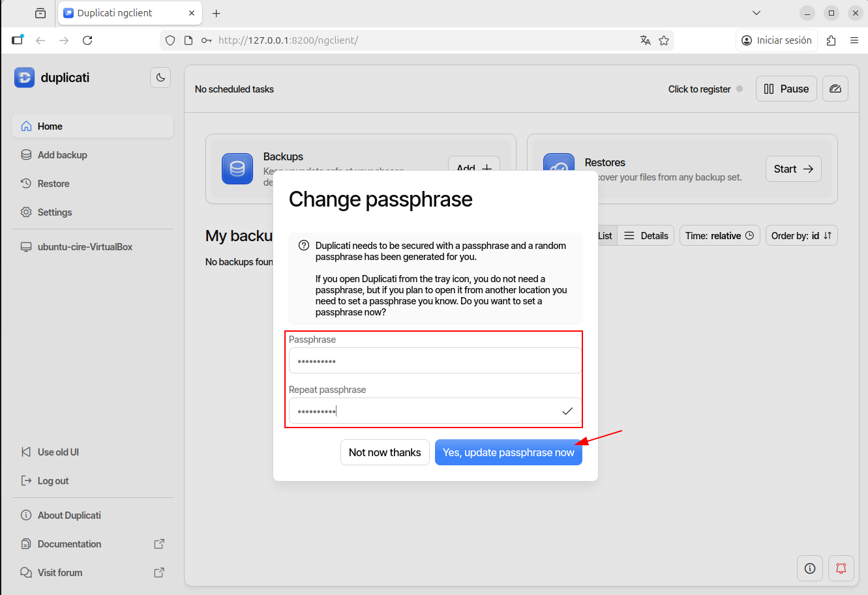Screen dimensions: 868x595
Task: Click Yes, update passphrase now
Action: [x=508, y=452]
